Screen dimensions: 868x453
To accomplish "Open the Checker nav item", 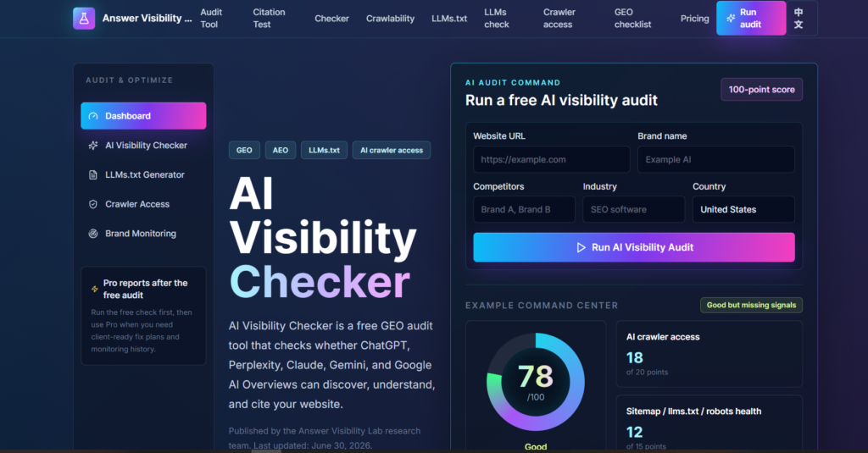I will click(x=331, y=19).
